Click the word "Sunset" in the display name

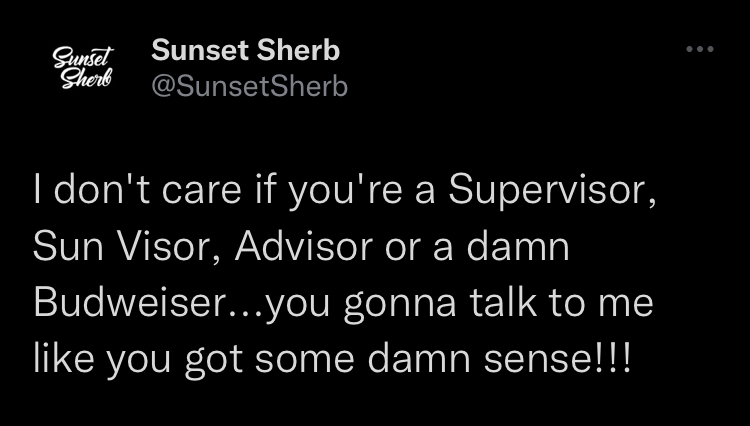pos(196,50)
